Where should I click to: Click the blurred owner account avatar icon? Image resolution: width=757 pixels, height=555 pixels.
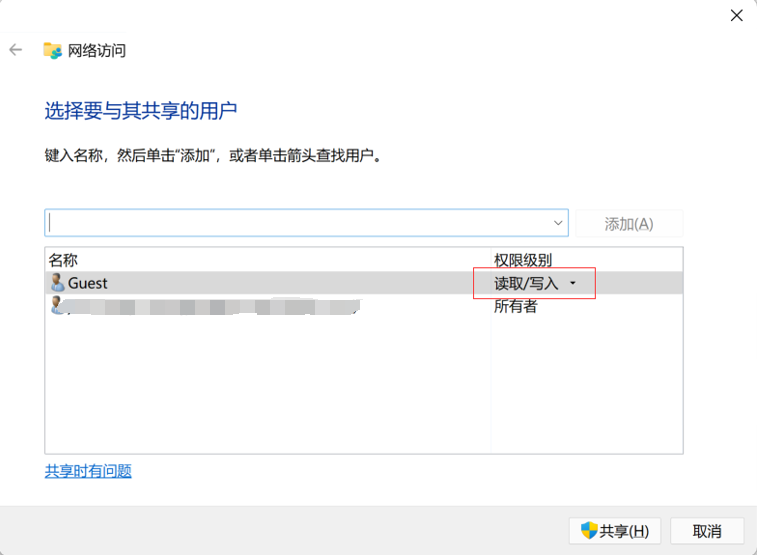(x=56, y=305)
